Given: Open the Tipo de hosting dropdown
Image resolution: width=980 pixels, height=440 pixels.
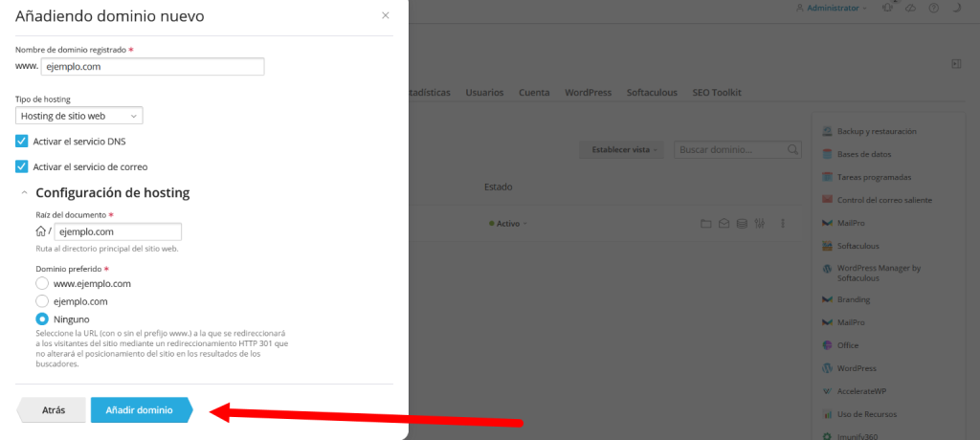Looking at the screenshot, I should pos(79,116).
